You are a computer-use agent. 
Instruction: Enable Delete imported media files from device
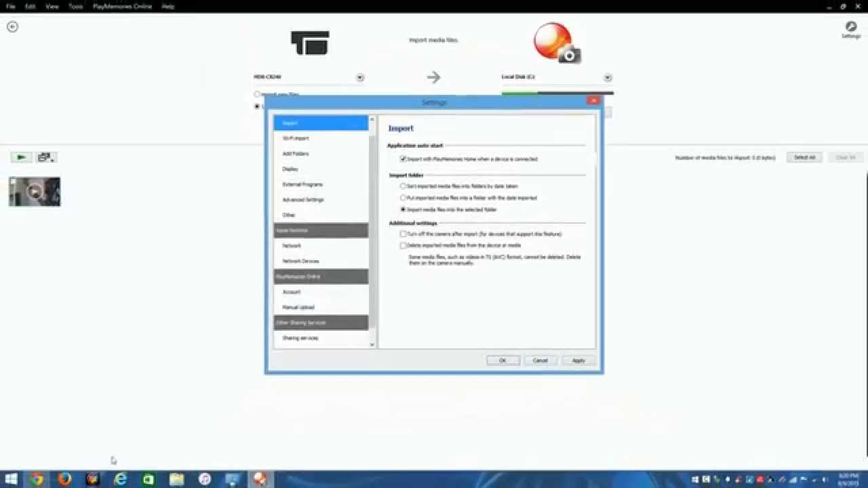coord(403,245)
